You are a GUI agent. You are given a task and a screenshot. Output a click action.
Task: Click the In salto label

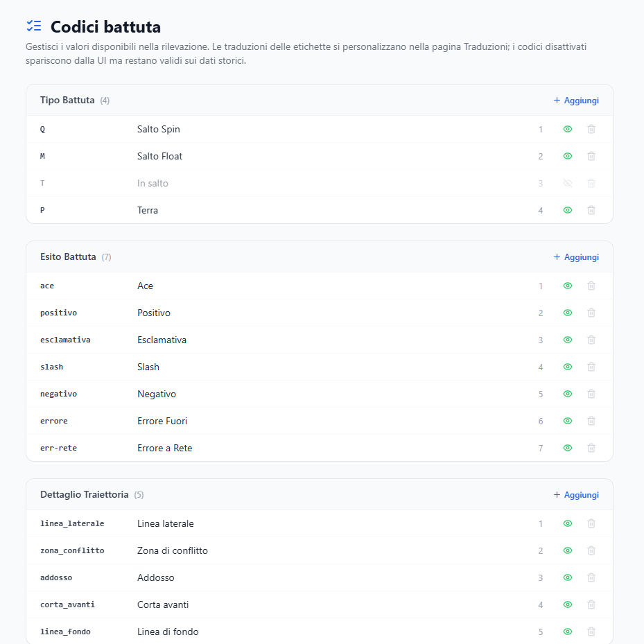pos(153,183)
